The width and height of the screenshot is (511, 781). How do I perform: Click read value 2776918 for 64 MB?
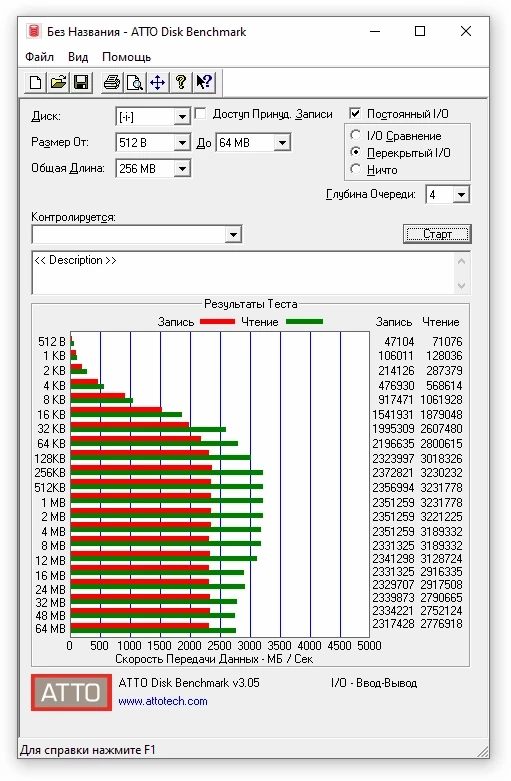[x=441, y=624]
